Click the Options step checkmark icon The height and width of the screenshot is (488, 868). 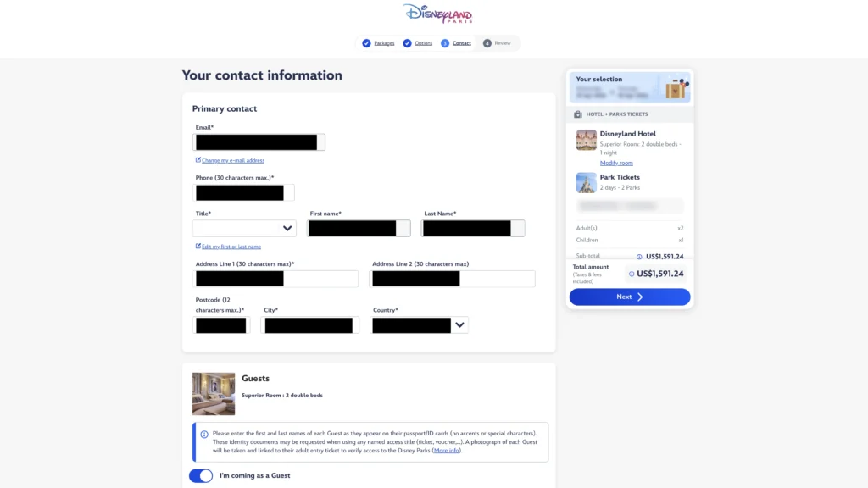pos(407,43)
